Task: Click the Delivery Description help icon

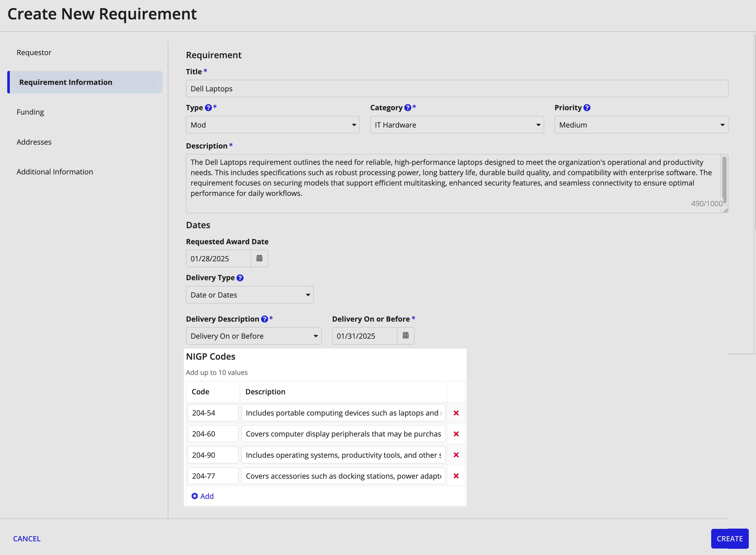Action: tap(265, 319)
